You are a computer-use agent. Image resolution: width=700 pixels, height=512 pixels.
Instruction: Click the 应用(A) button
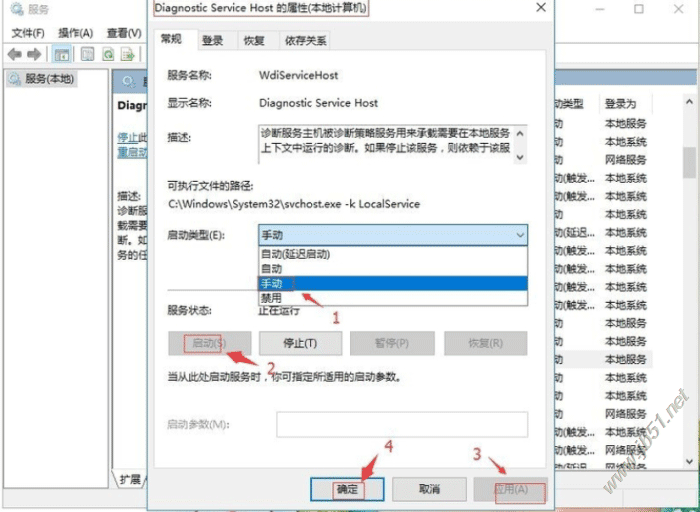point(511,489)
